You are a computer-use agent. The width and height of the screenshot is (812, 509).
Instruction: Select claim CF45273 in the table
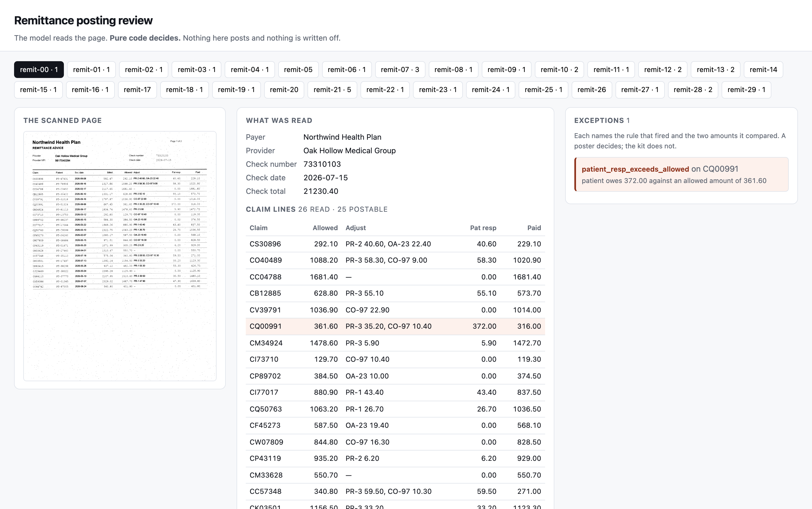point(395,426)
